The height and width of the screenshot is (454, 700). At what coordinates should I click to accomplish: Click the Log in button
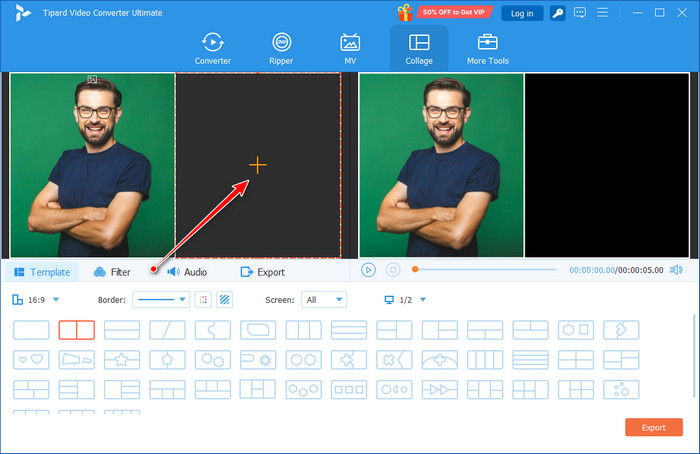tap(522, 13)
